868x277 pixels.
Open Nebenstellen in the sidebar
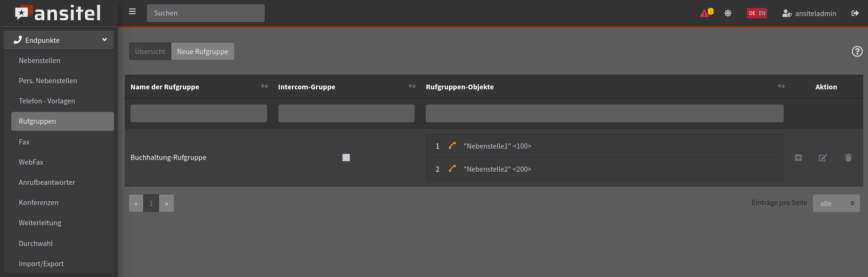(40, 61)
